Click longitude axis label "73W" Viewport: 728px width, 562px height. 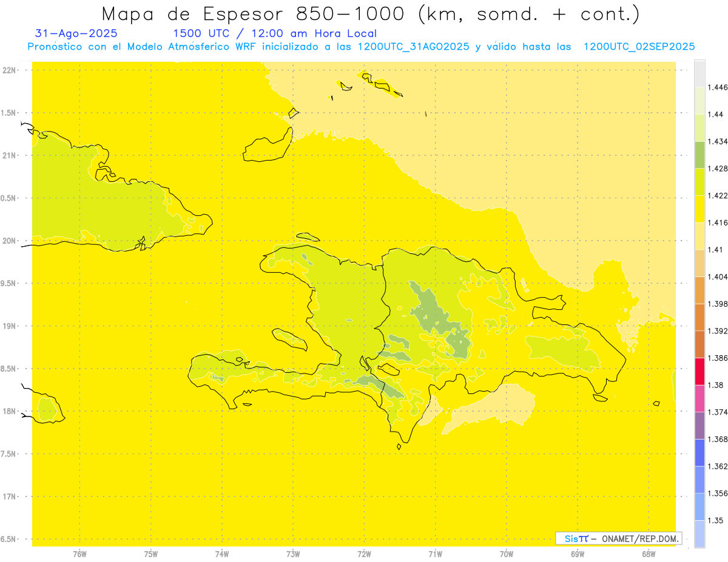(x=293, y=554)
